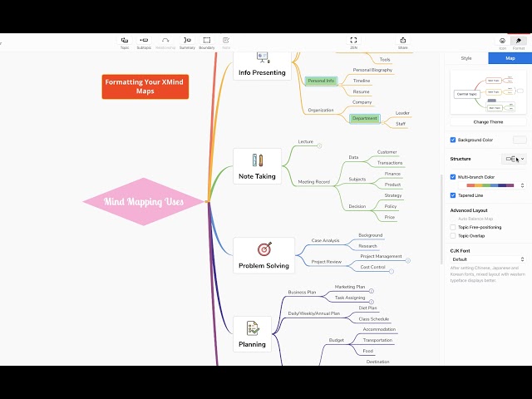Click the Change Theme button
This screenshot has height=399, width=532.
tap(488, 122)
